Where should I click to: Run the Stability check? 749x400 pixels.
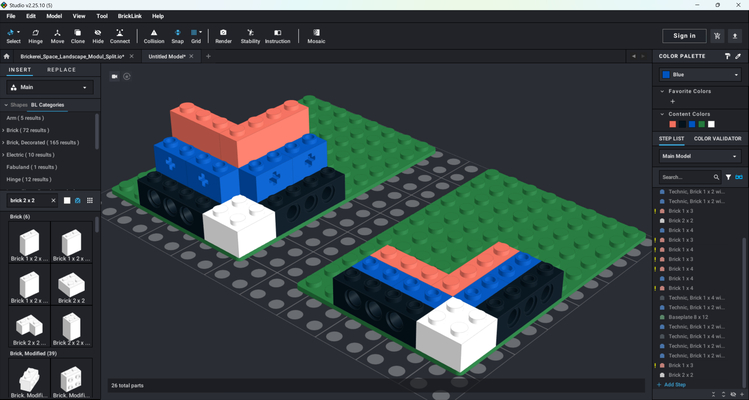pos(250,36)
